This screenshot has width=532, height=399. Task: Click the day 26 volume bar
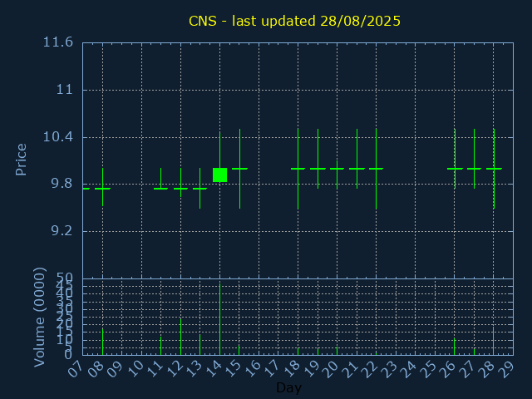455,347
